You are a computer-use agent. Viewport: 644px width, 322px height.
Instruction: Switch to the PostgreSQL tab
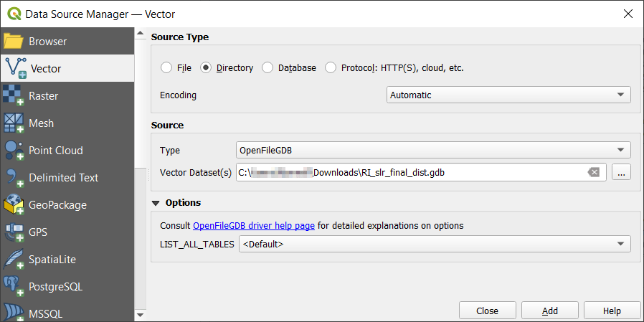[x=67, y=286]
